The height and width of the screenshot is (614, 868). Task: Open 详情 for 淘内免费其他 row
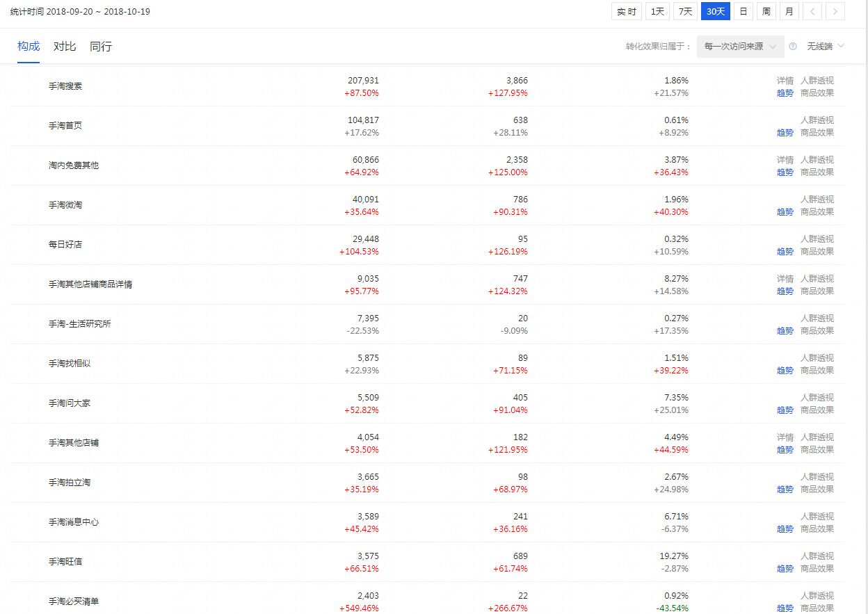coord(785,160)
